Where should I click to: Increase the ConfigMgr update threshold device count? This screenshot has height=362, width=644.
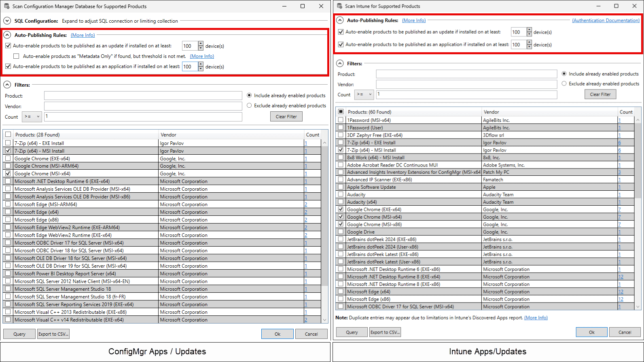pos(201,44)
